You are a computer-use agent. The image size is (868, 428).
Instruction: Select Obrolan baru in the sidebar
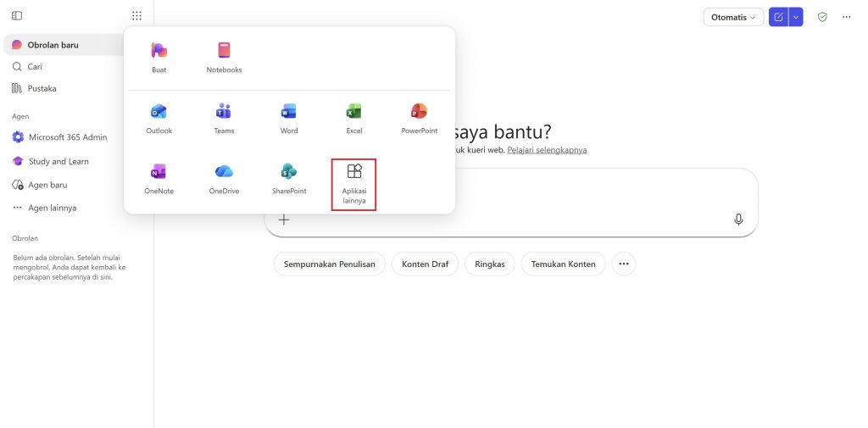(64, 45)
